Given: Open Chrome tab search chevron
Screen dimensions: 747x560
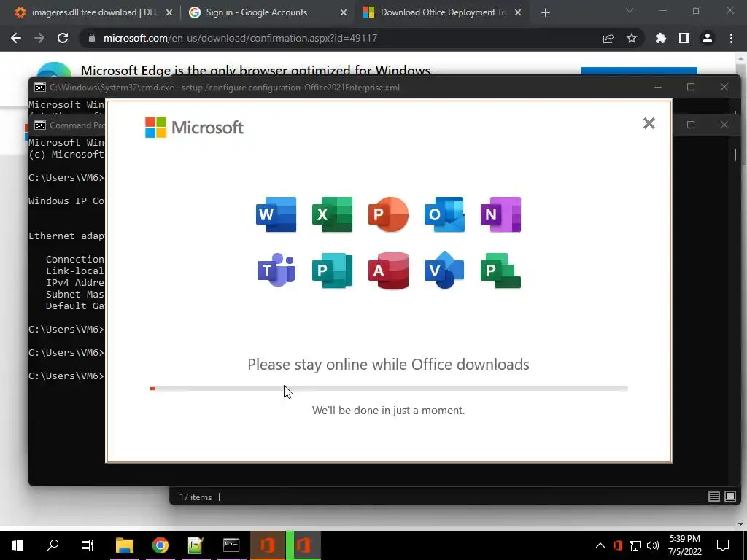Looking at the screenshot, I should point(630,10).
